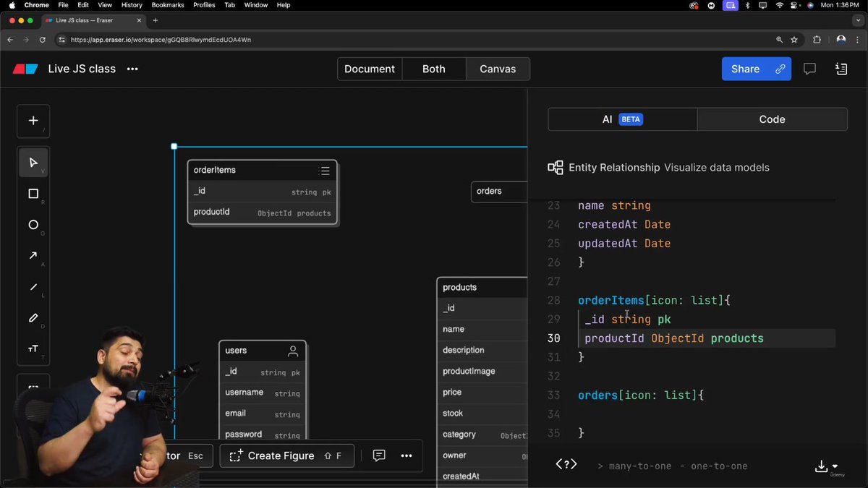Click the Create Figure button
Image resolution: width=868 pixels, height=488 pixels.
coord(286,455)
